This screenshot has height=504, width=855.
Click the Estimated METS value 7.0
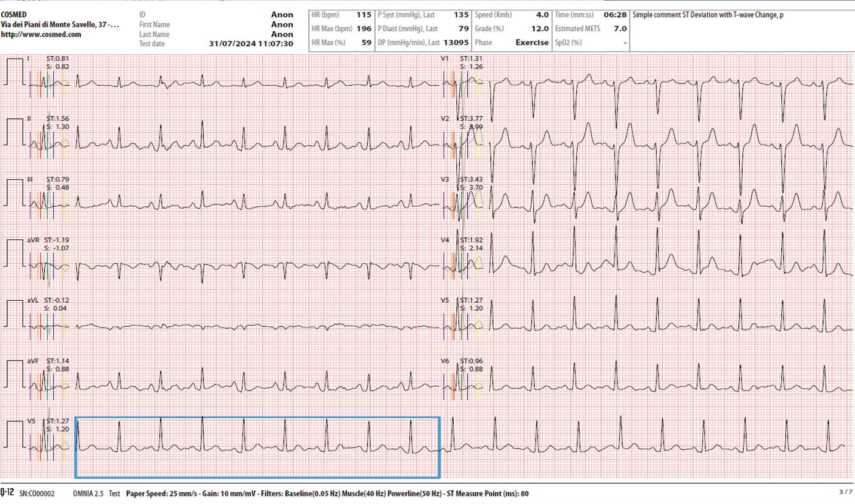point(620,29)
